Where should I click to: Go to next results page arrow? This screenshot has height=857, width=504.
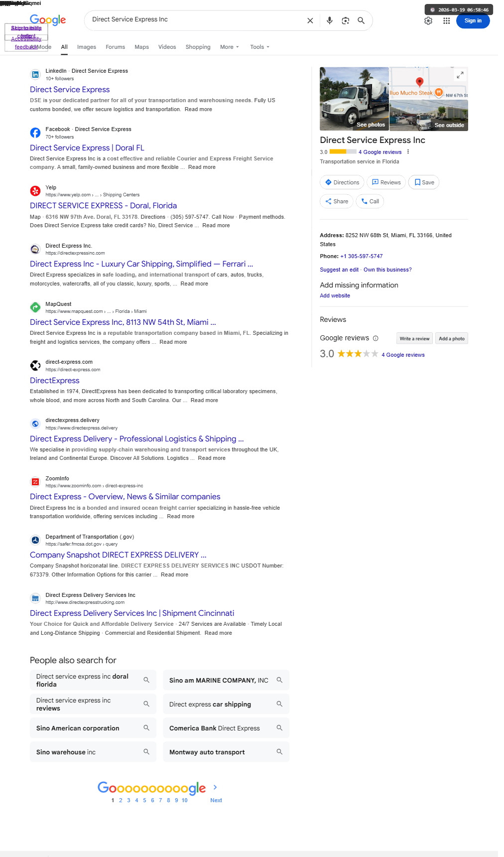[x=215, y=787]
